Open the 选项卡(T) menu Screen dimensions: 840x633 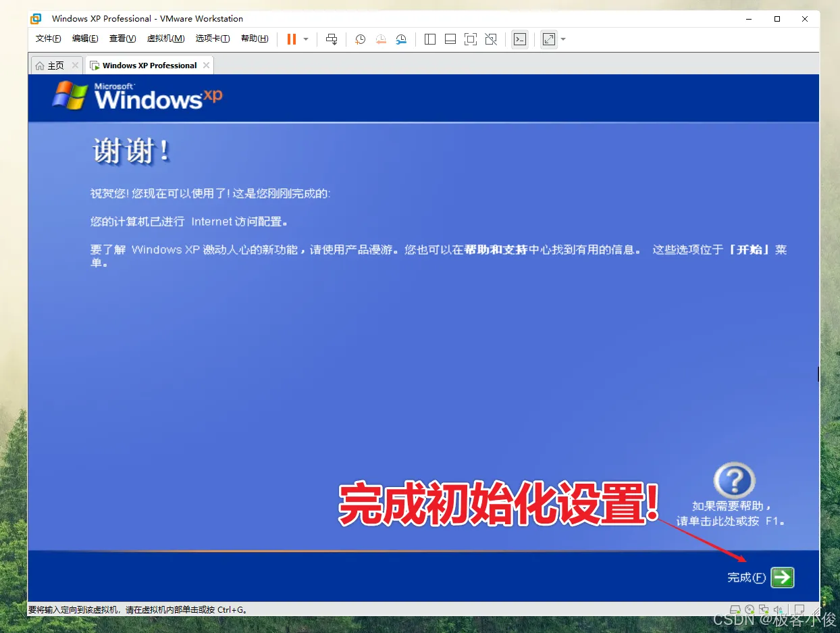click(x=213, y=39)
